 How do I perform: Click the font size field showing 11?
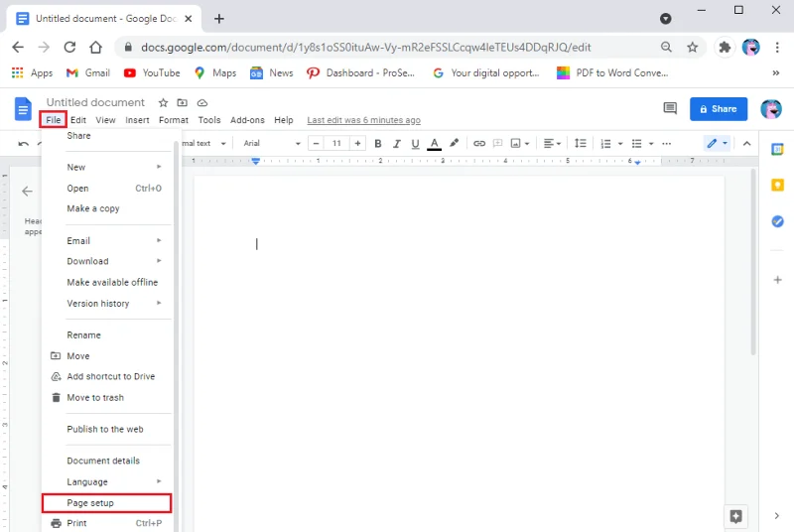tap(336, 143)
